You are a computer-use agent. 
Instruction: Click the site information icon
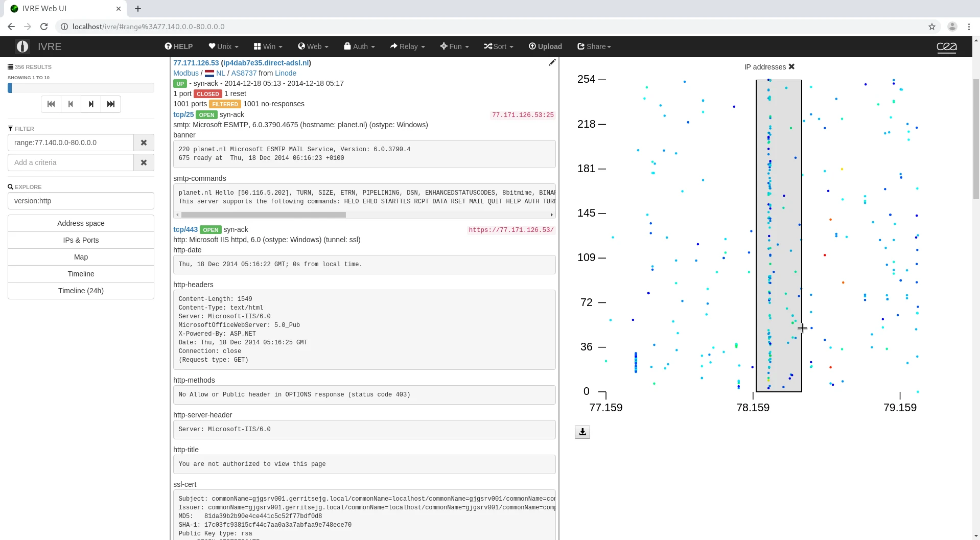tap(64, 27)
